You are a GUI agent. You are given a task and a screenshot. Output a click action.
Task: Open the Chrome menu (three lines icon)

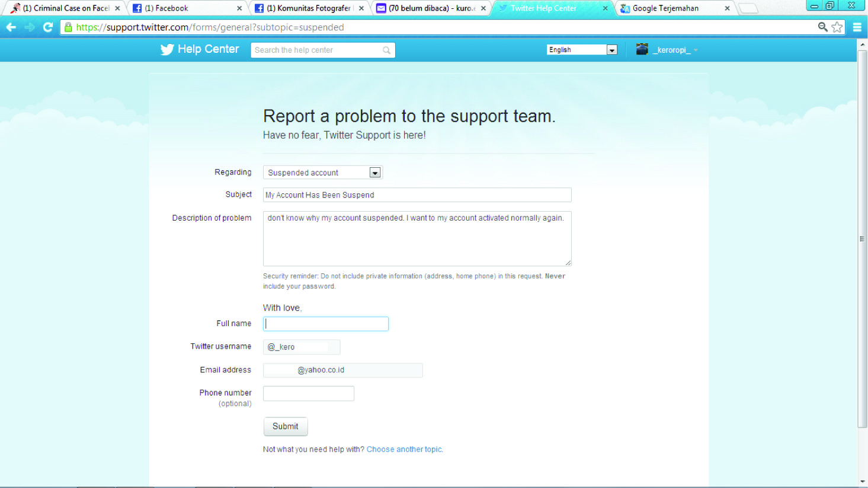pyautogui.click(x=857, y=27)
